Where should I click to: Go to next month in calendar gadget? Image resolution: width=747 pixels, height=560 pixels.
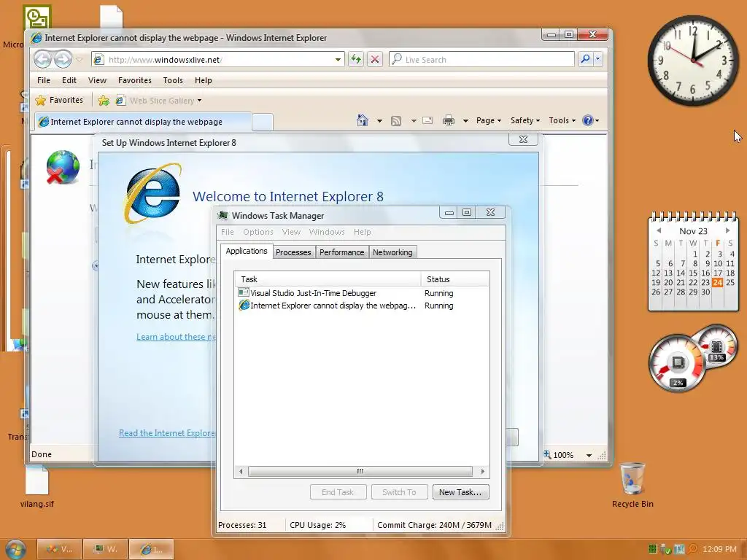[x=727, y=230]
